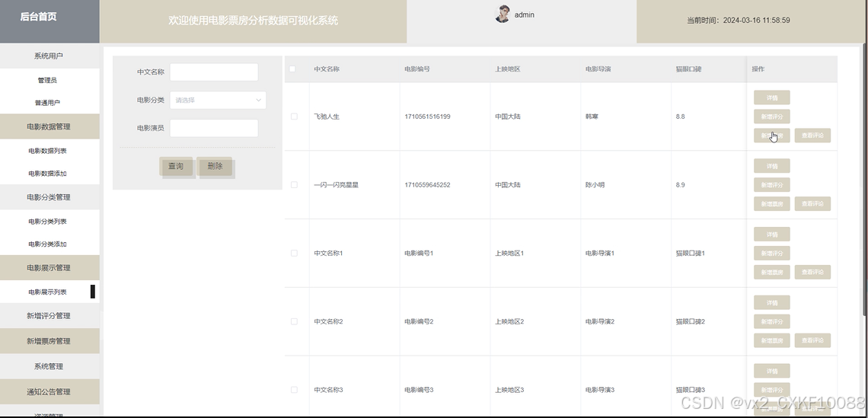Screen dimensions: 868x418
Task: Tick the checkbox for 飞驰人生 row
Action: click(294, 116)
